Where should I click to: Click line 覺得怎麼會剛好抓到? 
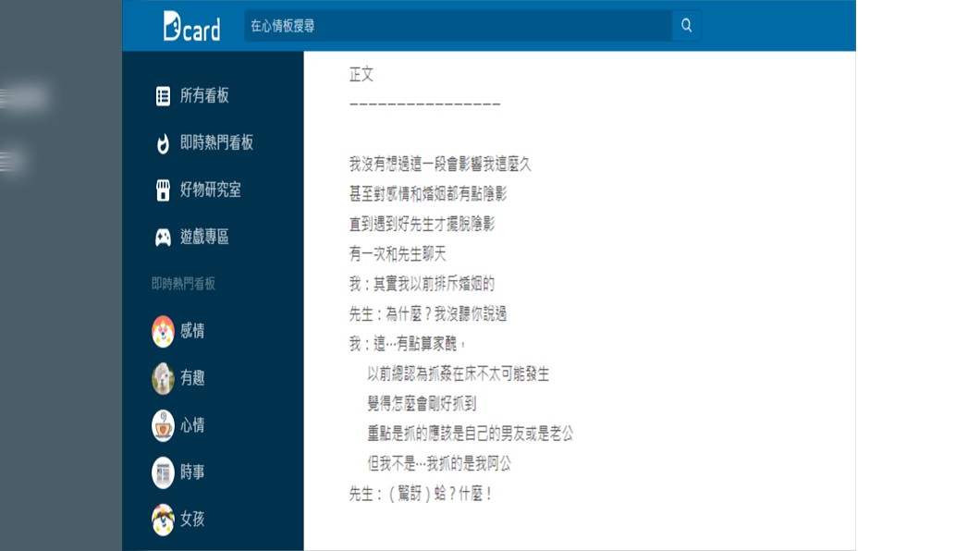(x=422, y=404)
